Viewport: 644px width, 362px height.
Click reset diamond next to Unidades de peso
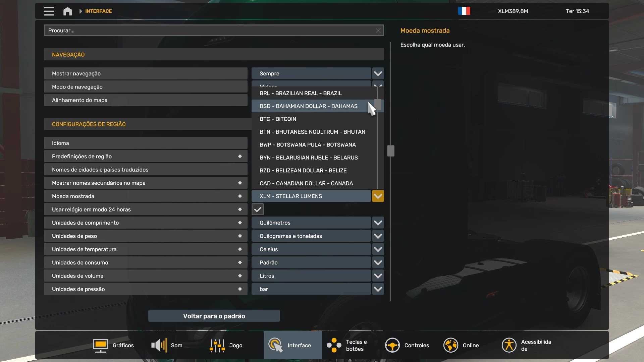pos(240,236)
